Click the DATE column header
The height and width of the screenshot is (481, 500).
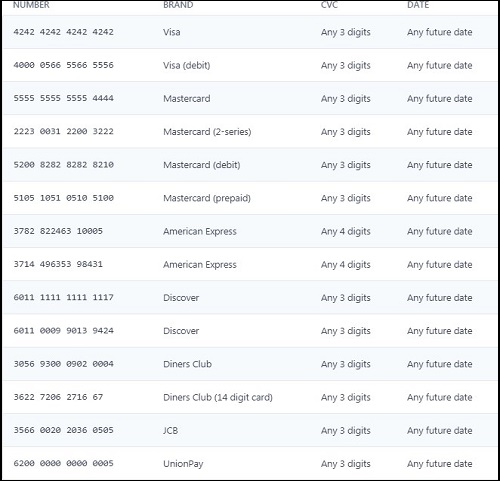click(x=418, y=5)
